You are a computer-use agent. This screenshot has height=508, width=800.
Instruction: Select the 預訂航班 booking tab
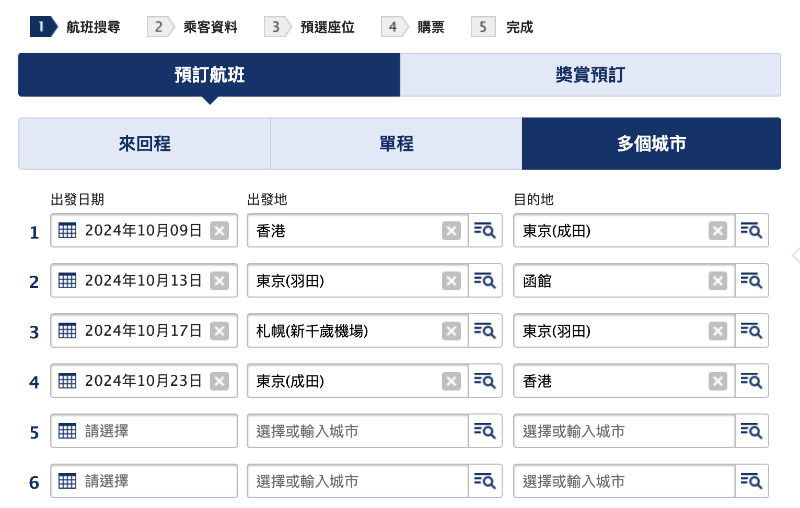point(209,75)
